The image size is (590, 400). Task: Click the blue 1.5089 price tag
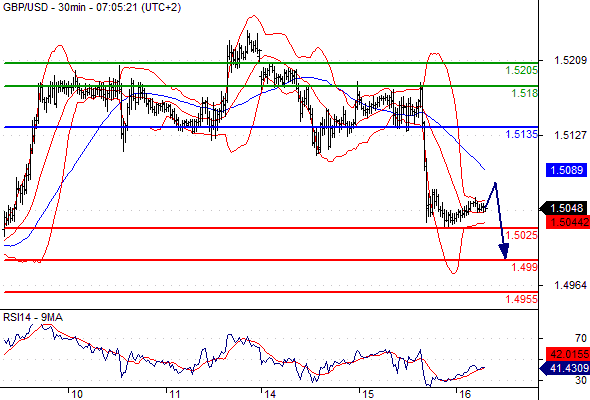tap(566, 170)
